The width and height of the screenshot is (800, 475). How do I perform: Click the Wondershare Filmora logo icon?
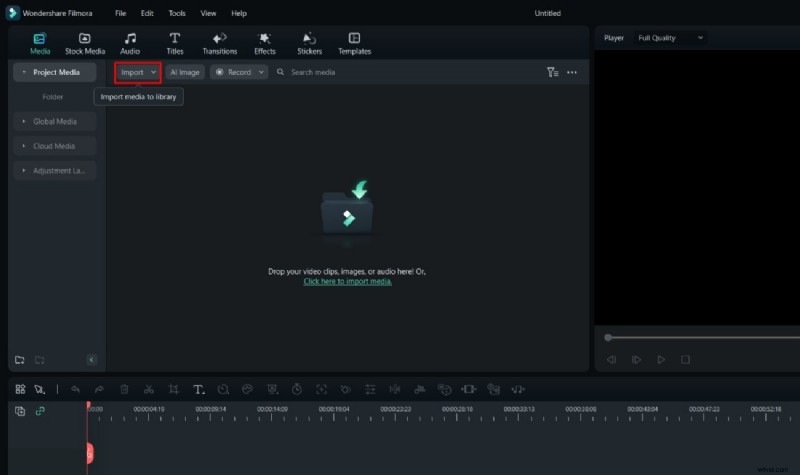point(12,13)
